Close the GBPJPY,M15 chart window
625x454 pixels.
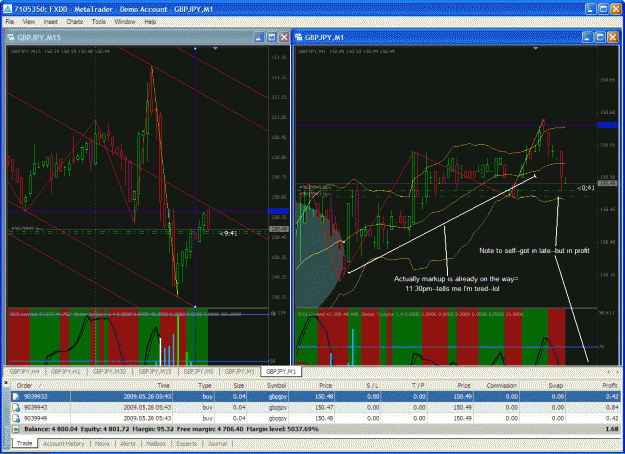pyautogui.click(x=284, y=37)
